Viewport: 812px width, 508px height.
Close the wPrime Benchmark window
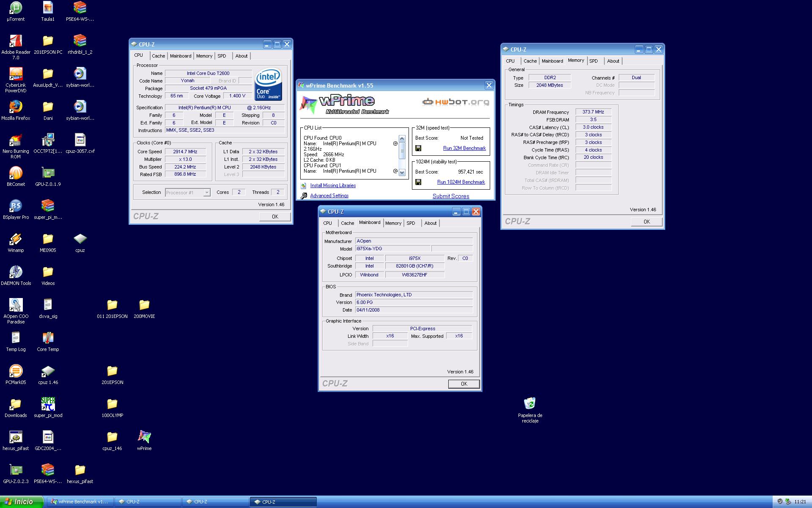[489, 86]
